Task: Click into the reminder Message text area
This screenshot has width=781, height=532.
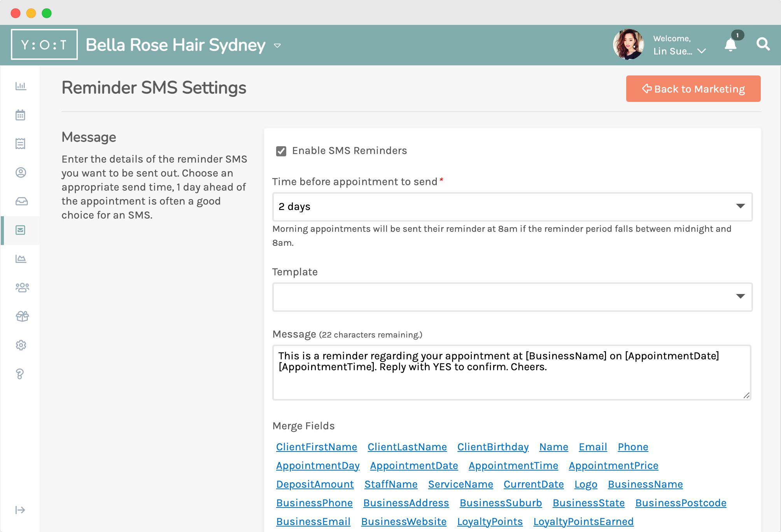Action: pyautogui.click(x=511, y=372)
